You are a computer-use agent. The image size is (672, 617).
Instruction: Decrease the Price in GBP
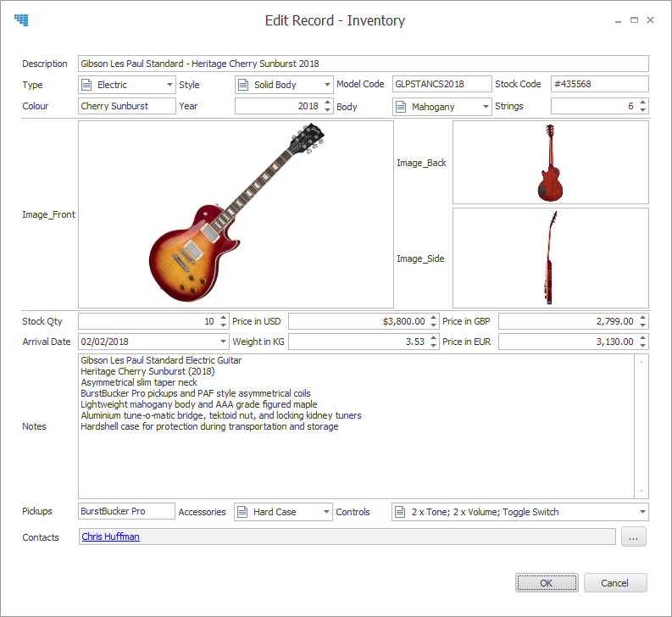[642, 325]
